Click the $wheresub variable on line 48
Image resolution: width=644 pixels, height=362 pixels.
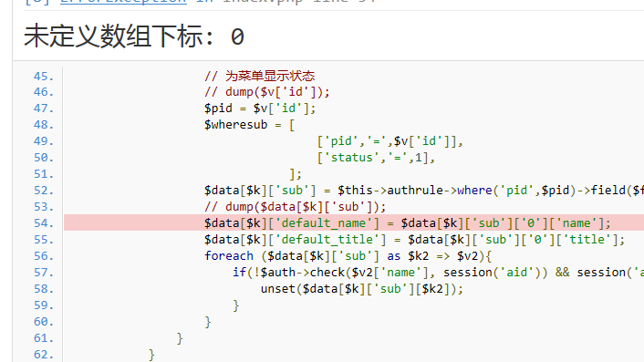pos(235,125)
